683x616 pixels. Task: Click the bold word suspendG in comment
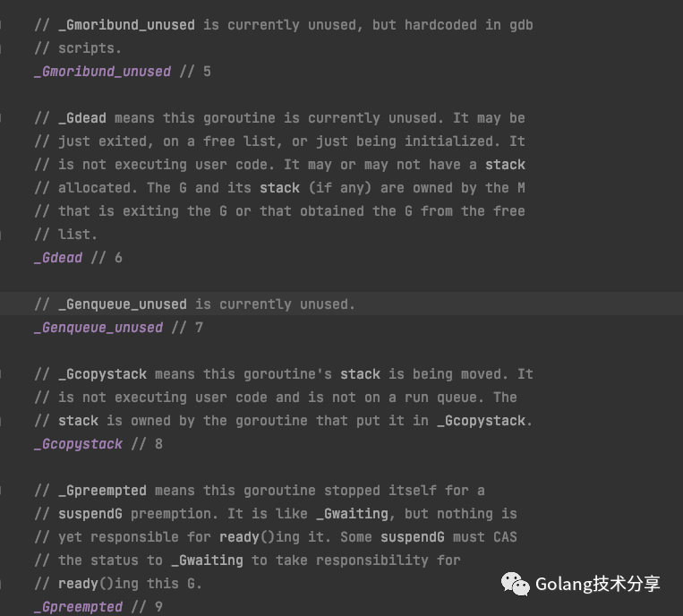pos(90,514)
